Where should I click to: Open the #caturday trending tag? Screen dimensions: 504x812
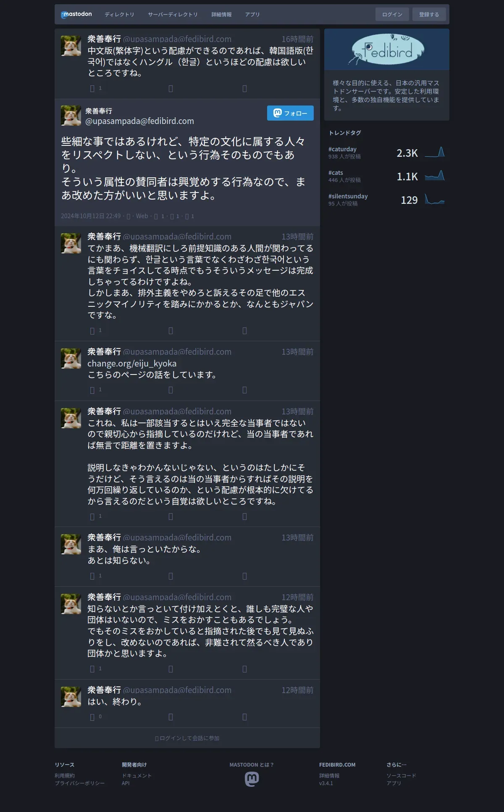pyautogui.click(x=342, y=149)
